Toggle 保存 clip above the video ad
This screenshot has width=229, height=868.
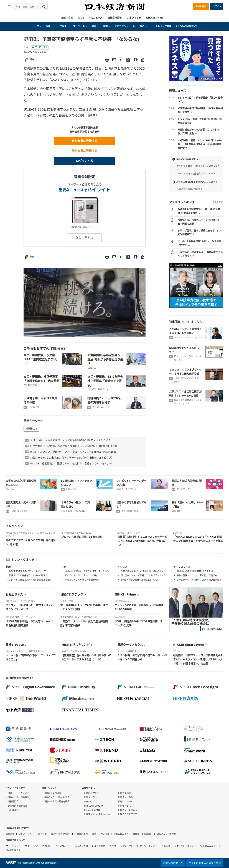coord(29,257)
